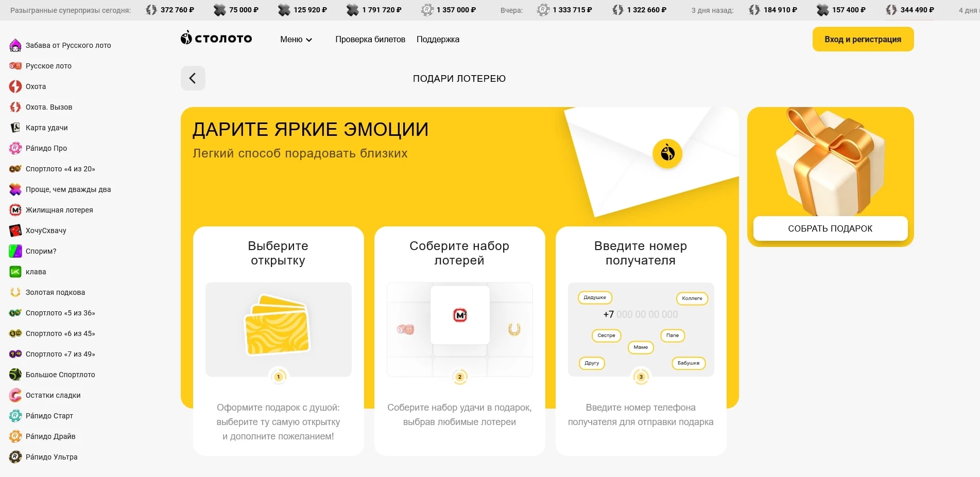The height and width of the screenshot is (477, 980).
Task: Open the Спорим? game icon
Action: 15,251
